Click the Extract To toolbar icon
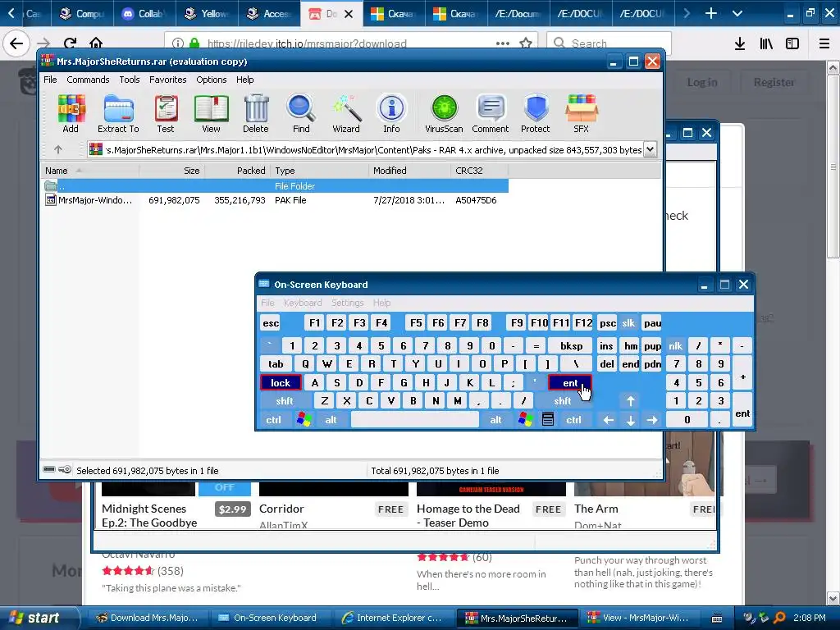This screenshot has height=630, width=840. click(118, 113)
